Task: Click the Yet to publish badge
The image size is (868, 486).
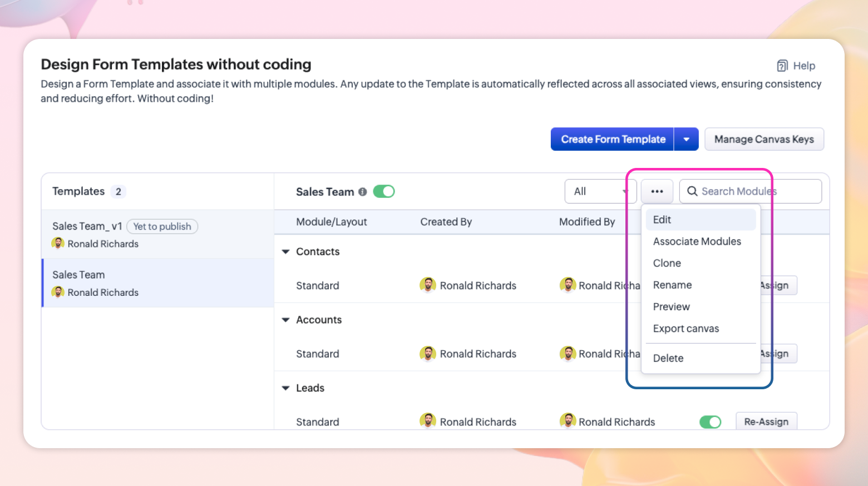Action: [162, 226]
